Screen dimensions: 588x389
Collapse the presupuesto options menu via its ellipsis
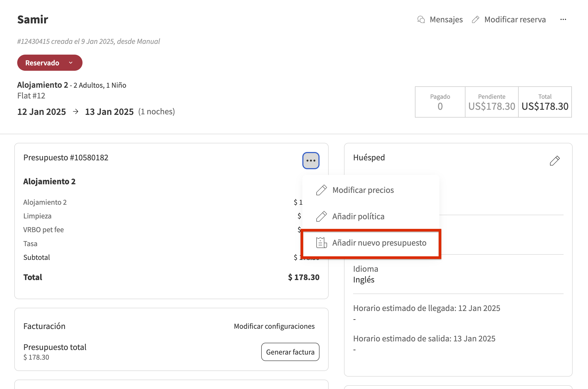point(311,160)
